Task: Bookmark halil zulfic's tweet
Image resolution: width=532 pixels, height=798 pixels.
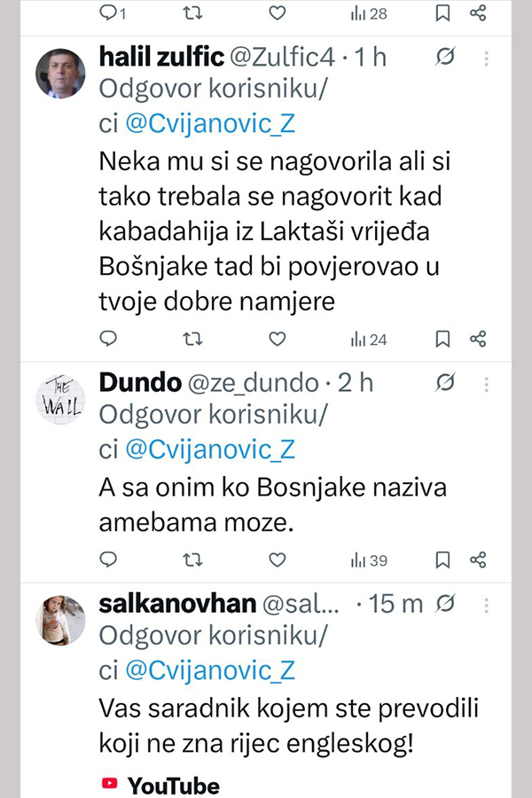Action: pos(443,338)
